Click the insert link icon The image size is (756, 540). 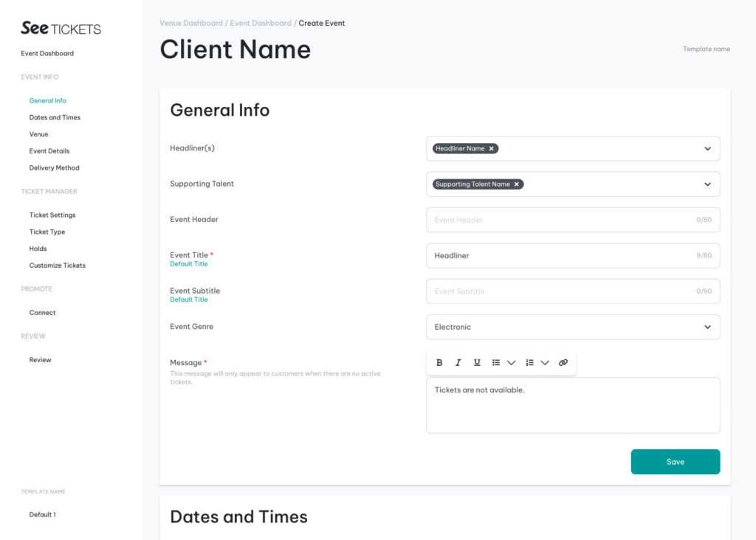pos(563,363)
